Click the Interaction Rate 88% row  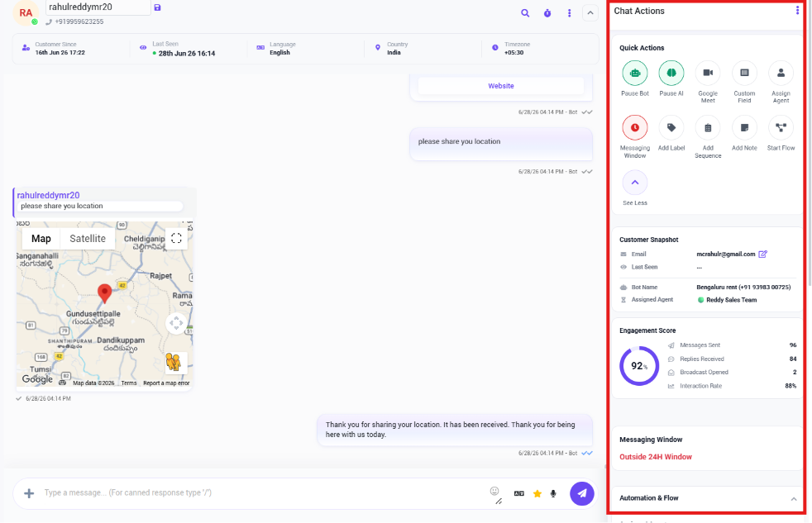click(733, 386)
